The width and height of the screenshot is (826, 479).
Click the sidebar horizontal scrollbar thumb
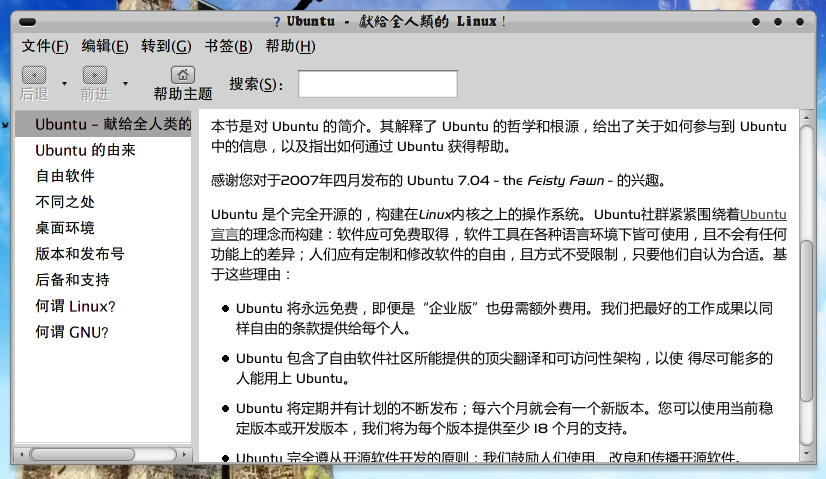[82, 454]
